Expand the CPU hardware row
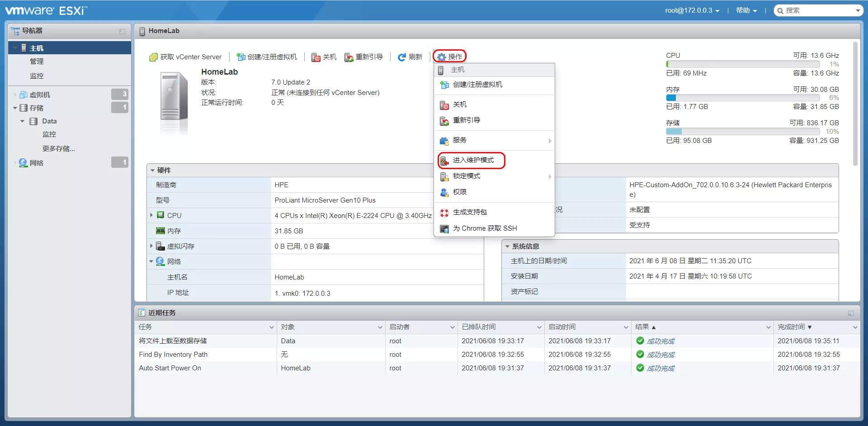The image size is (868, 426). [x=151, y=215]
